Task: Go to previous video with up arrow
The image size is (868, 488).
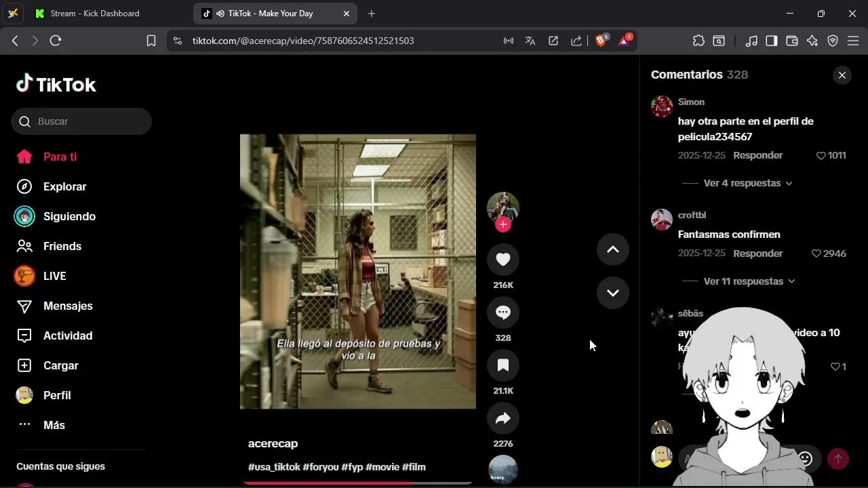Action: (613, 249)
